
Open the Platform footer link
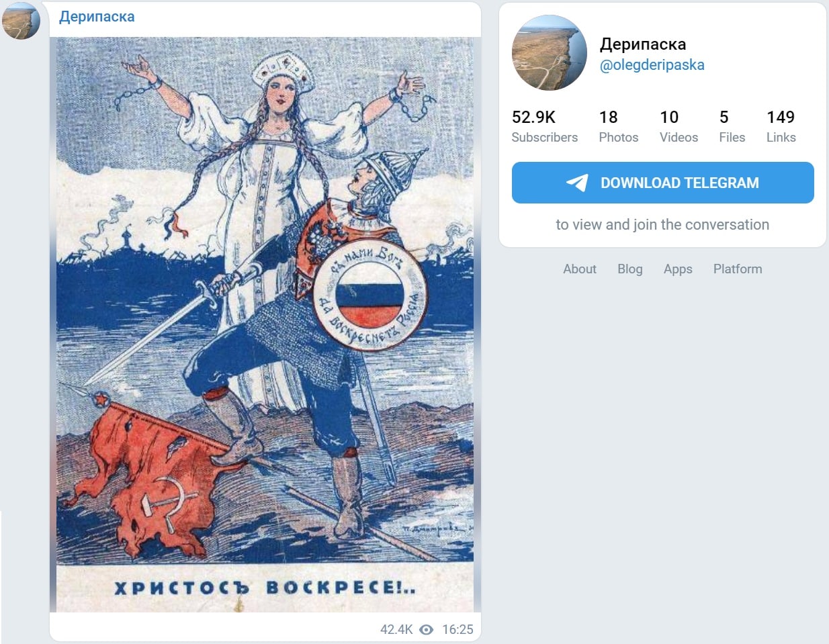tap(738, 269)
